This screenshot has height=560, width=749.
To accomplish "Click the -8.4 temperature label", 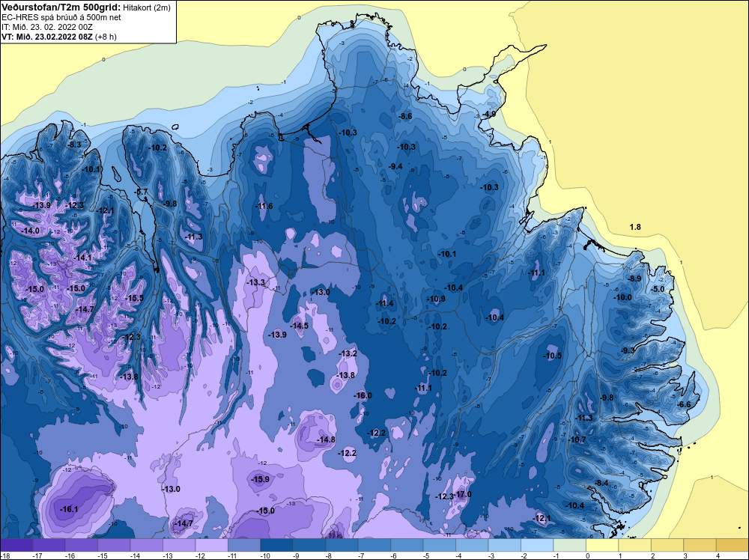I will [x=602, y=483].
